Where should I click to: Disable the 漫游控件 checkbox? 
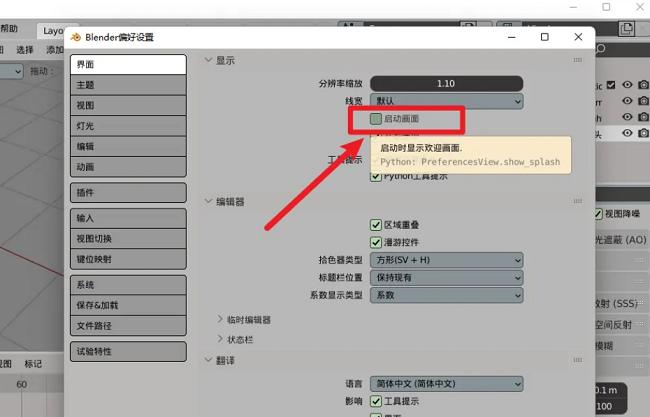[376, 241]
